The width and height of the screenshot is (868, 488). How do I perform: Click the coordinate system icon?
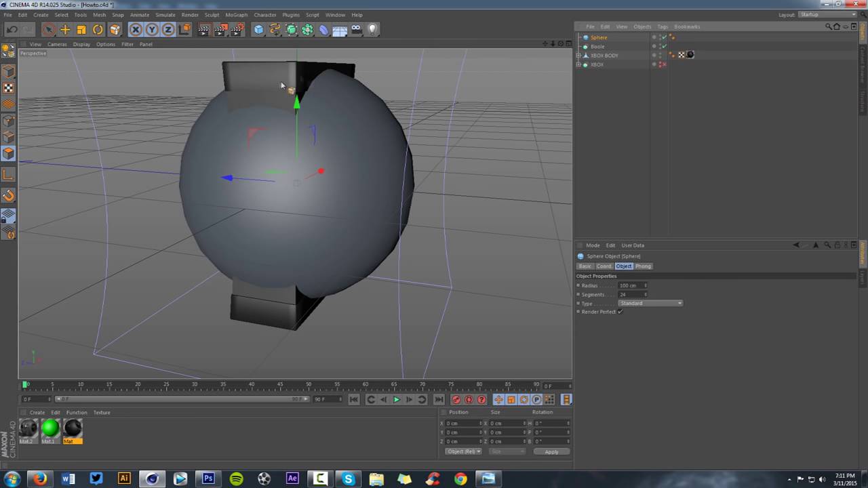point(184,29)
